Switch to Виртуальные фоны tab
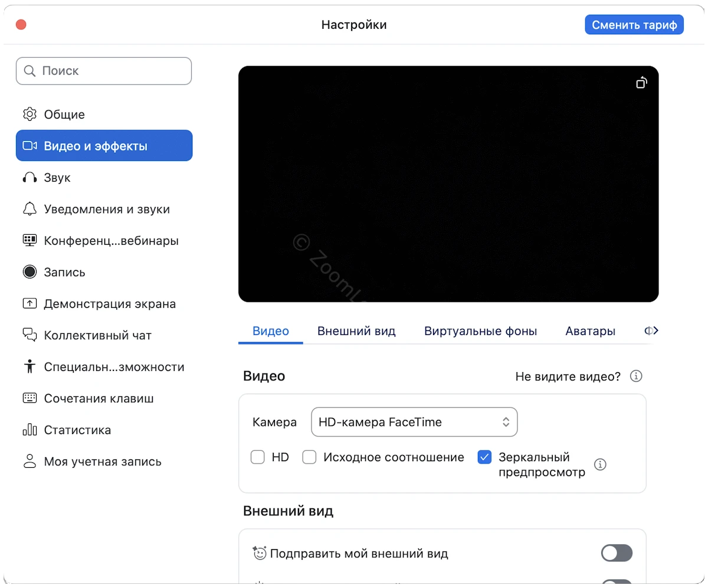 click(480, 331)
